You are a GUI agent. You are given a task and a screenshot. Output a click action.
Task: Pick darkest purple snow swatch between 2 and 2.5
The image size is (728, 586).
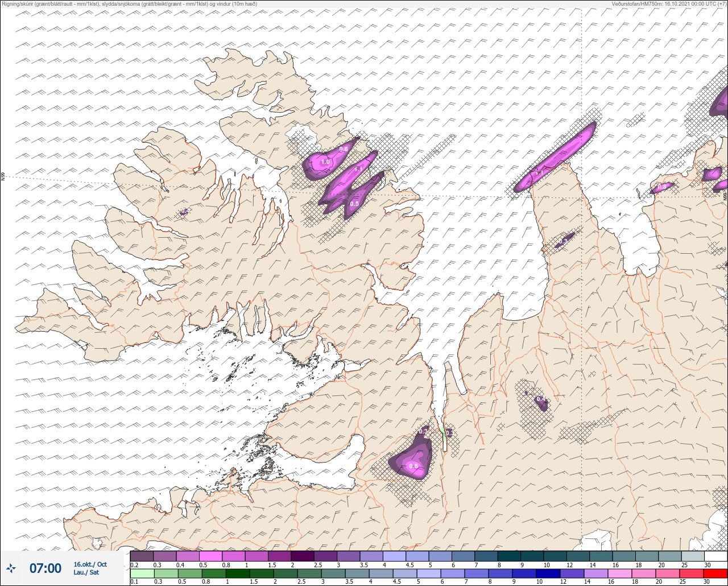tap(302, 556)
